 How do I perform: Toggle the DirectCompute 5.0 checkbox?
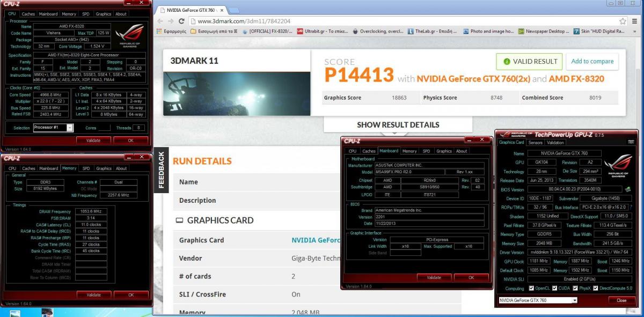pos(596,288)
